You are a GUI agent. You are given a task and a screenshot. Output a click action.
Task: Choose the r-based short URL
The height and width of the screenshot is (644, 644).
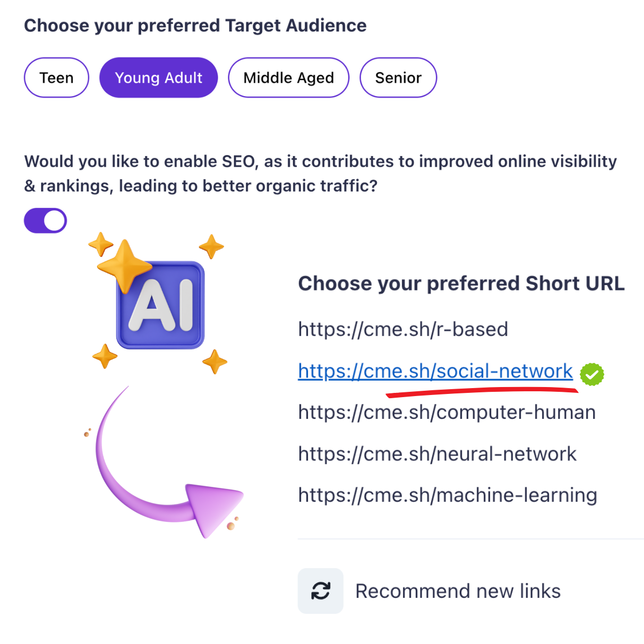tap(403, 329)
